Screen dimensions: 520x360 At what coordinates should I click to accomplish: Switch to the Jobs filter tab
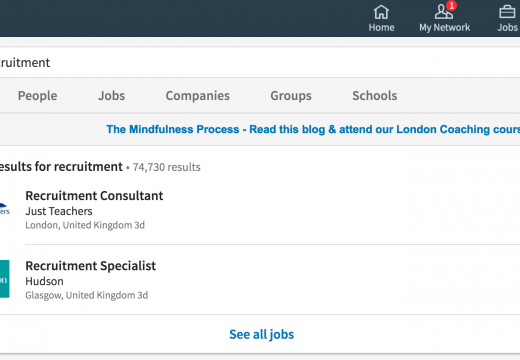[x=111, y=96]
